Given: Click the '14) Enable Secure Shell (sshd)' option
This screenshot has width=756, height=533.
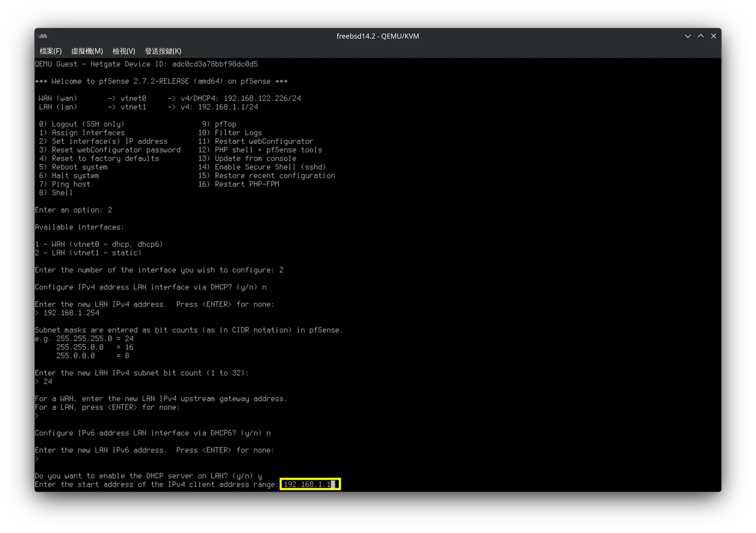Looking at the screenshot, I should coord(262,167).
